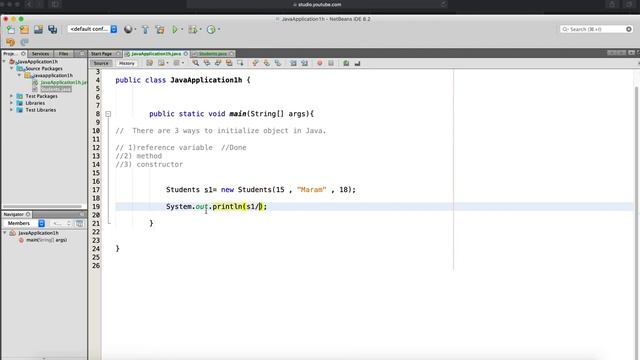Expand the Test Packages node
The image size is (640, 360).
tap(11, 96)
